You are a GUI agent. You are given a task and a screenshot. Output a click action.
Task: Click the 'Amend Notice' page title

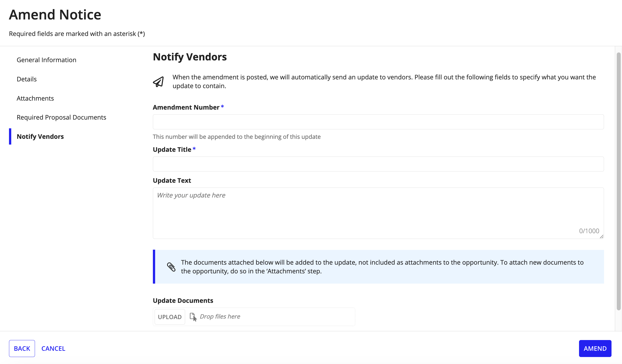[55, 14]
